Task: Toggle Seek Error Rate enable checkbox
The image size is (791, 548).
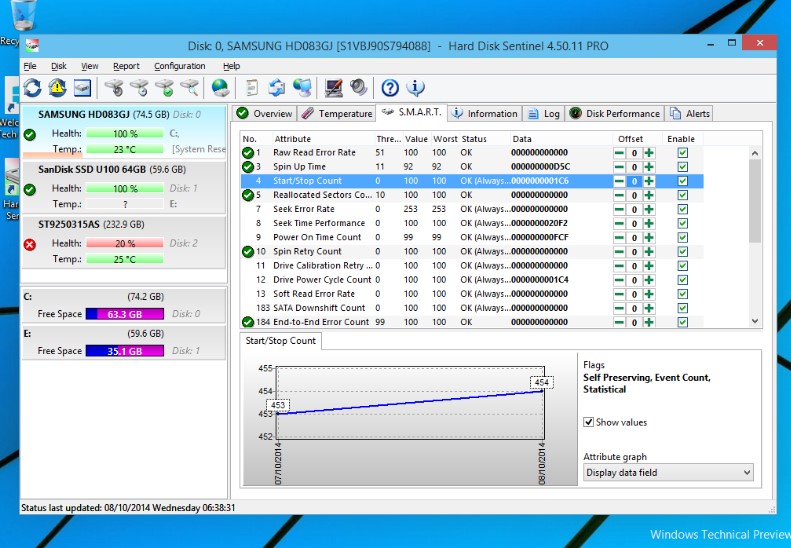Action: 683,209
